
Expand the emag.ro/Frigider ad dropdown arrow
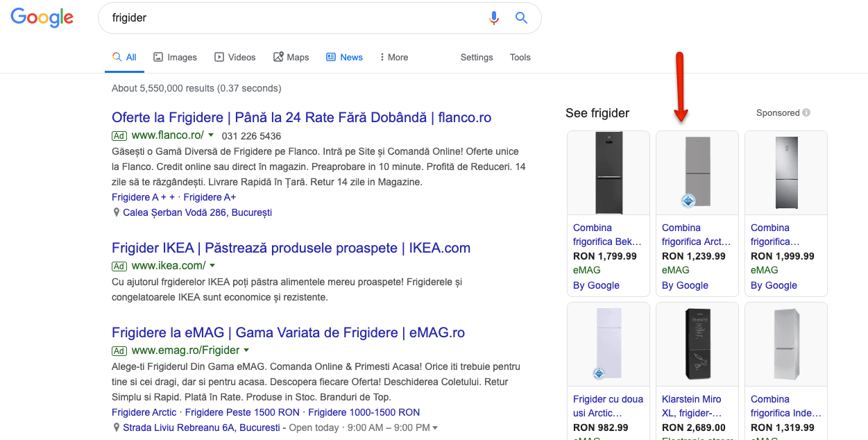(x=246, y=350)
